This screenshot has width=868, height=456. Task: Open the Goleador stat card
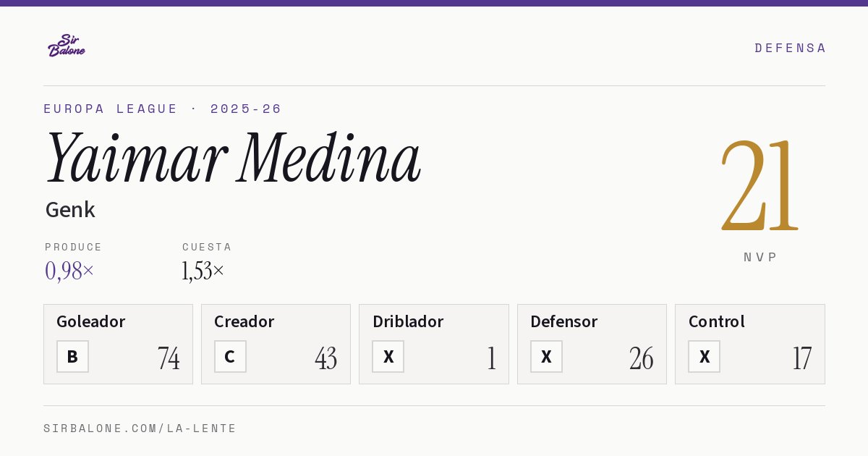point(118,344)
